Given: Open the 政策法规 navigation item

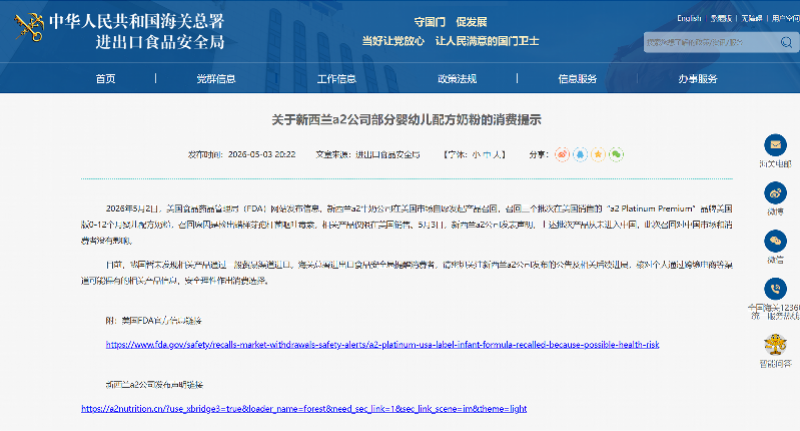Looking at the screenshot, I should point(457,79).
